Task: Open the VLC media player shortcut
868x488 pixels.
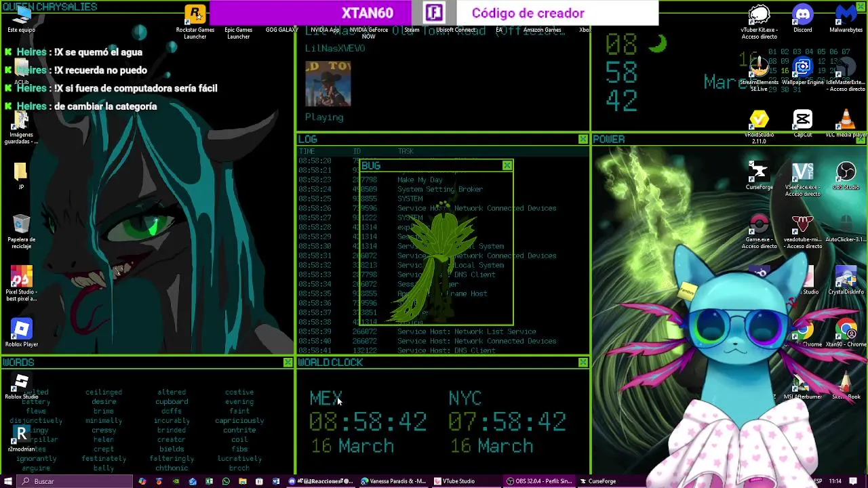Action: [x=846, y=123]
